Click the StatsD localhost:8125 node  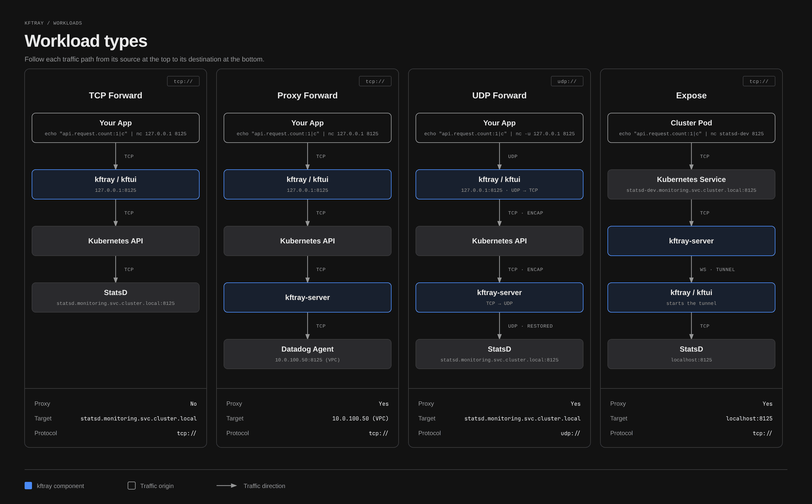[x=691, y=354]
